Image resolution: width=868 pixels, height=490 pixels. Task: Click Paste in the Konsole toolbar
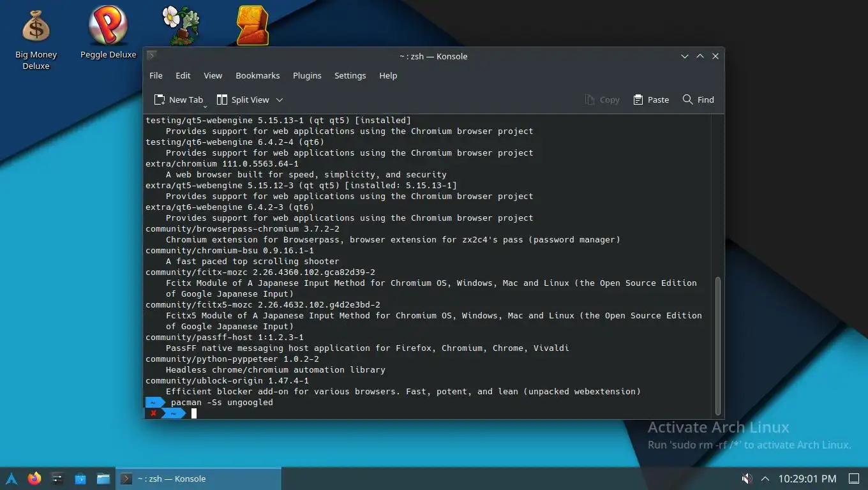coord(651,100)
